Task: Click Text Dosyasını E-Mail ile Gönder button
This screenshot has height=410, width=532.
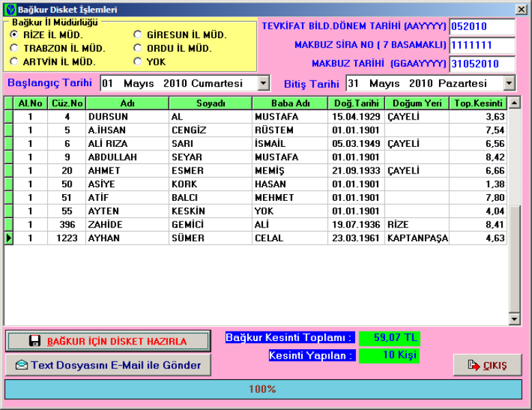Action: pyautogui.click(x=108, y=365)
